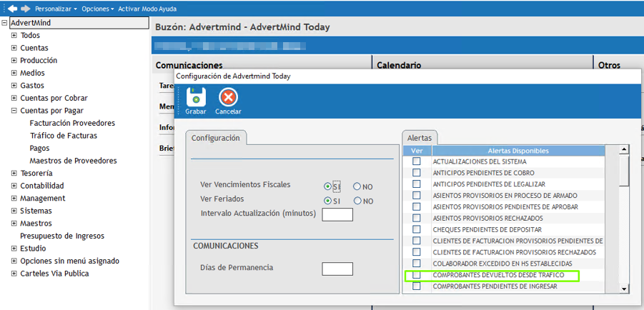Expand the Tesorería tree node
Image resolution: width=644 pixels, height=310 pixels.
14,174
